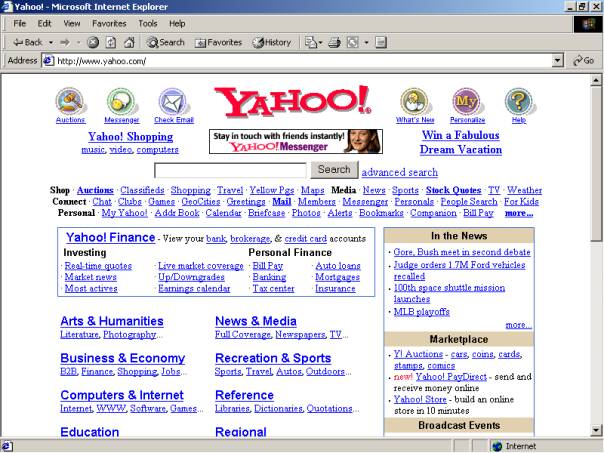The image size is (604, 453).
Task: Expand the Mail toolbar dropdown arrow
Action: (x=320, y=42)
